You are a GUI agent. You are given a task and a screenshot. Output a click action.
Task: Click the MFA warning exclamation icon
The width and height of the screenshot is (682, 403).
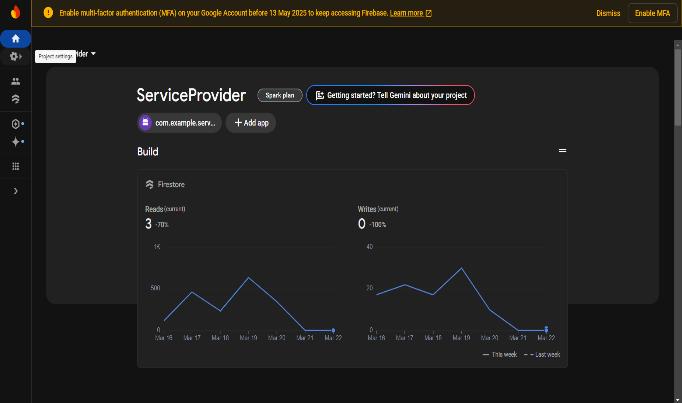click(48, 13)
